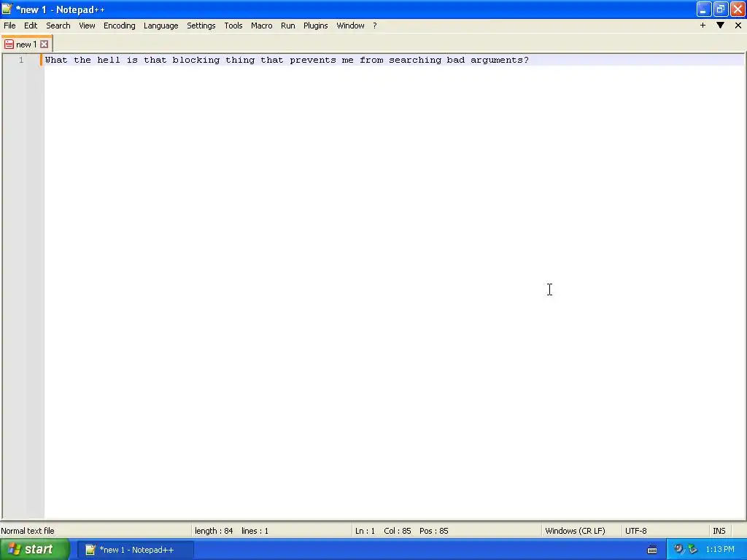Click the unsaved file icon on new 1 tab

(x=9, y=44)
